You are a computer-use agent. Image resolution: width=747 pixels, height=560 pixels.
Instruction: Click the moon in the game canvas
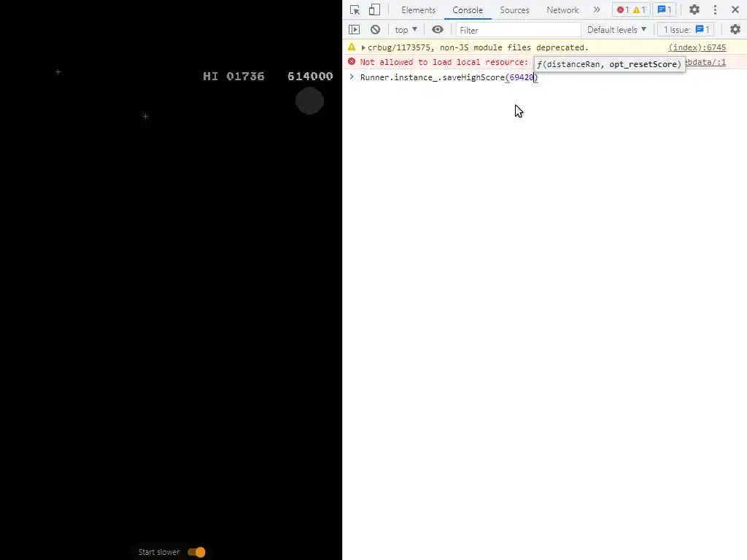click(x=309, y=101)
